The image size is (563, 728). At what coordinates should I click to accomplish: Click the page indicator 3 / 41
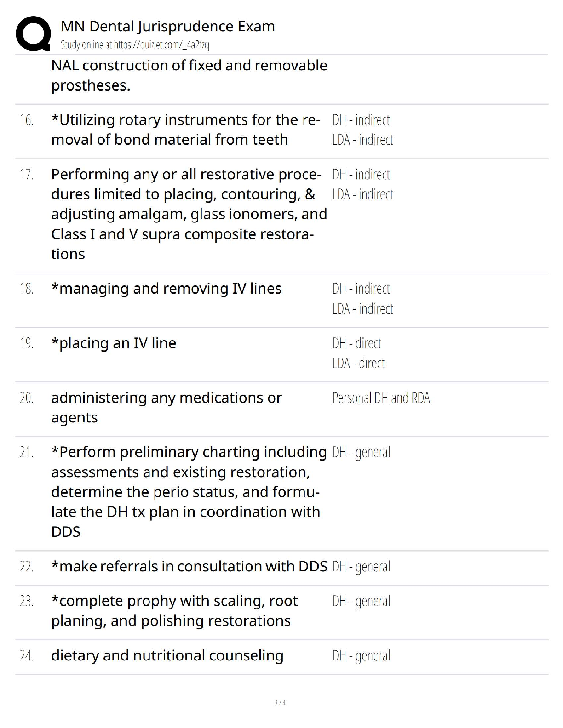pos(281,703)
